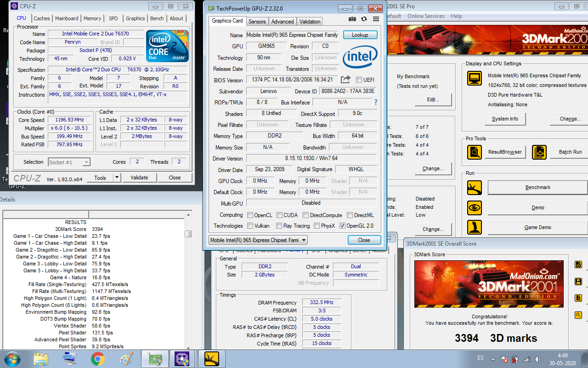
Task: Click the floppy save icon in Overall Score
Action: [578, 282]
